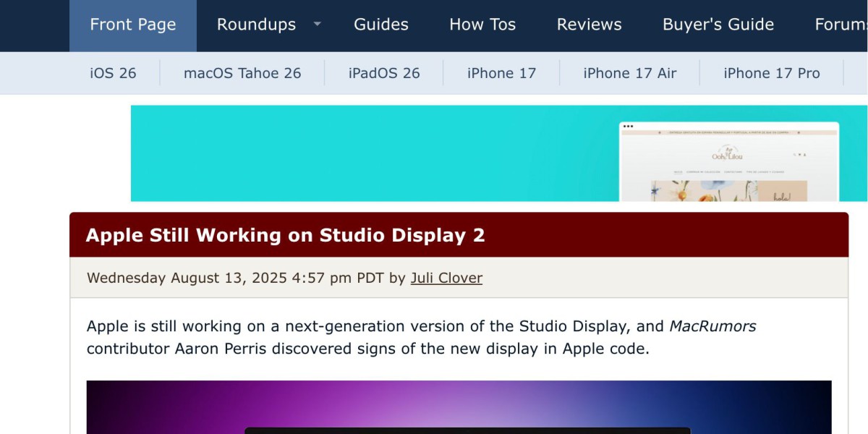This screenshot has width=868, height=434.
Task: Visit the Buyer's Guide page
Action: point(718,25)
